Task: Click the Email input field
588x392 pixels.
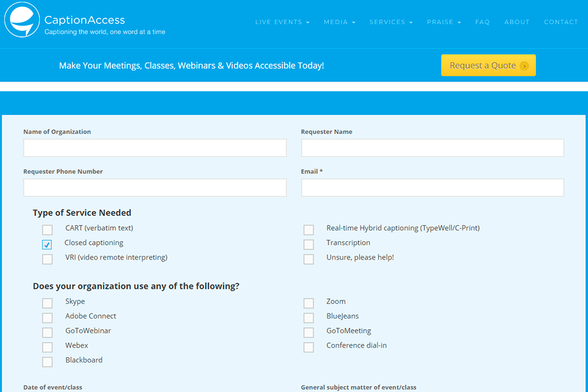Action: point(432,187)
